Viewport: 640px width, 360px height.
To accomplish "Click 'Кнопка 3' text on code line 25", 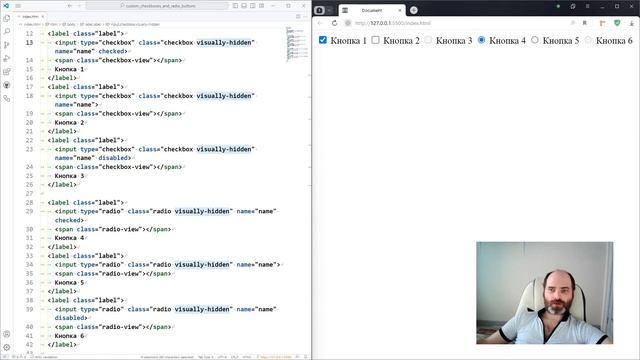I will (69, 176).
